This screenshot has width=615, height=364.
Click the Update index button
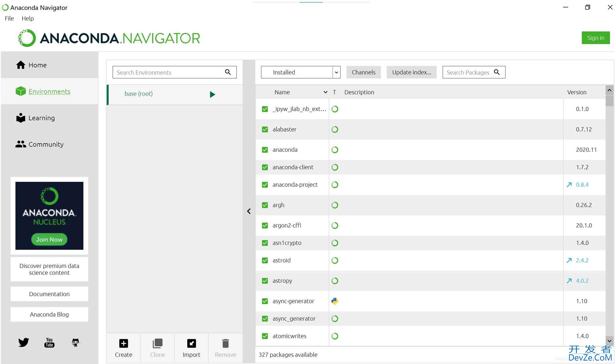pyautogui.click(x=411, y=72)
